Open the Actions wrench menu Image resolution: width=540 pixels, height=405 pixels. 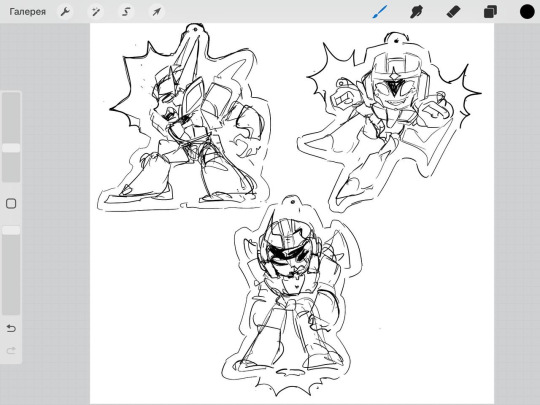point(65,12)
